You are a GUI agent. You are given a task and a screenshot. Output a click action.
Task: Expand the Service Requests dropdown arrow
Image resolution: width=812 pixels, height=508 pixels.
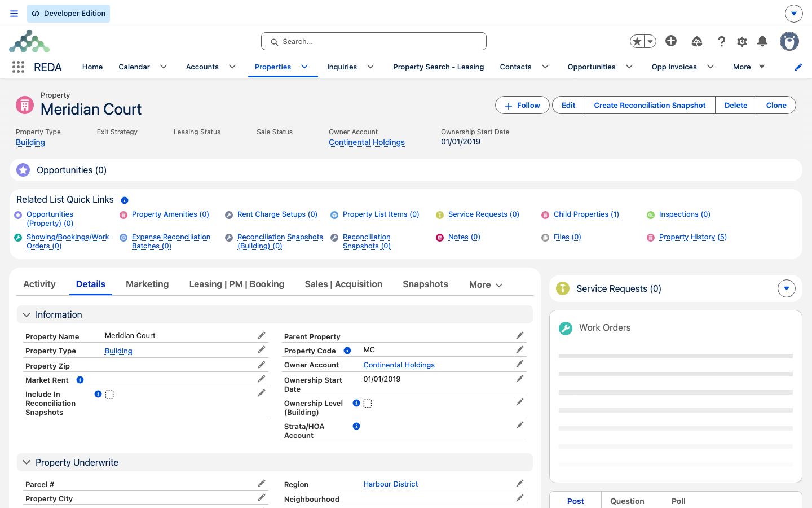(787, 288)
